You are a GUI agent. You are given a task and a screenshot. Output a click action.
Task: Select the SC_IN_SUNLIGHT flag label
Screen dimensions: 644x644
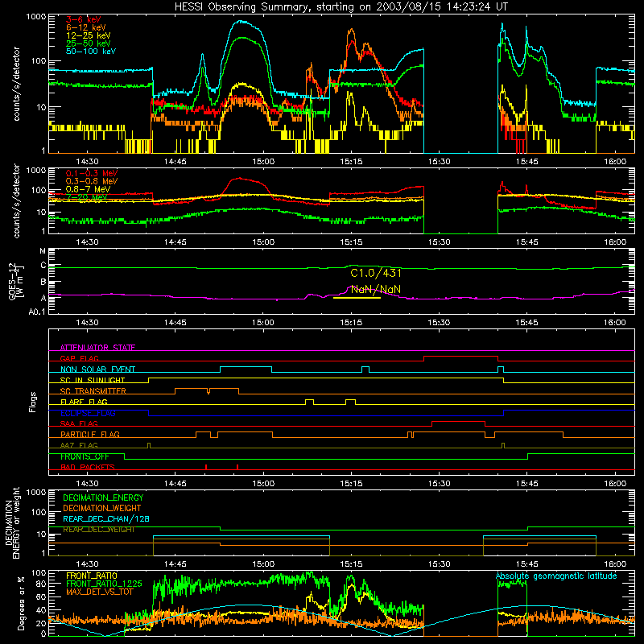point(93,380)
